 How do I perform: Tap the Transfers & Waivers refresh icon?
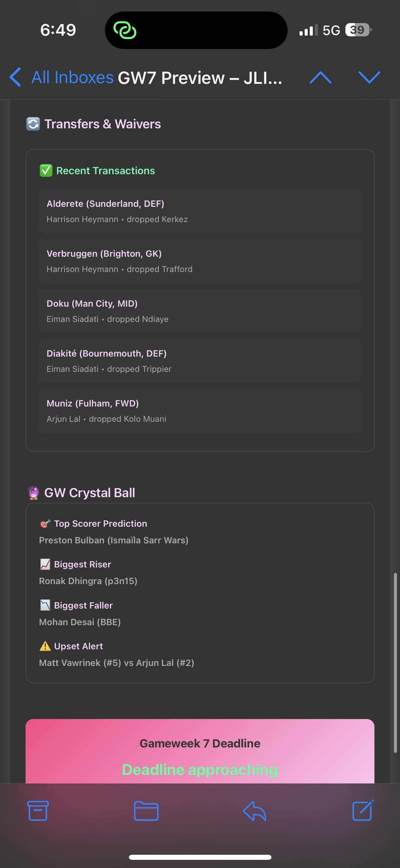(33, 124)
